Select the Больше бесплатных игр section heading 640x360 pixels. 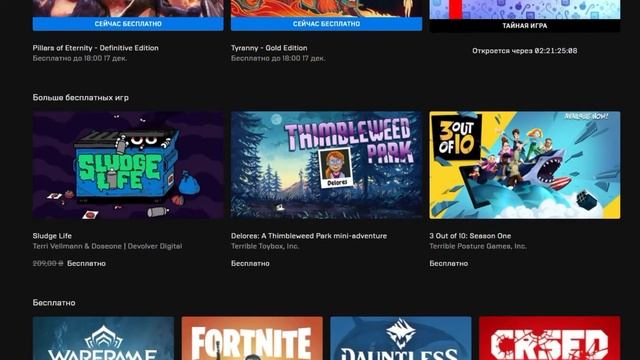click(x=80, y=98)
